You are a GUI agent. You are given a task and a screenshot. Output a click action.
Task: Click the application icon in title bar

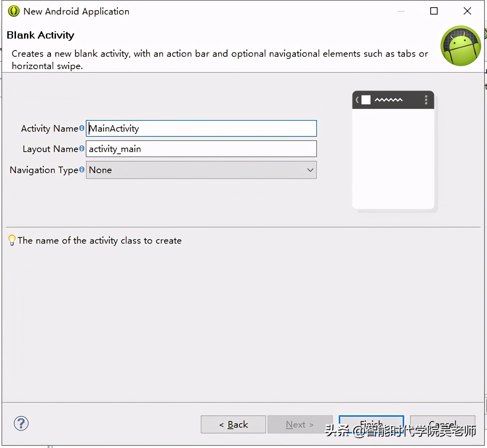[x=14, y=11]
